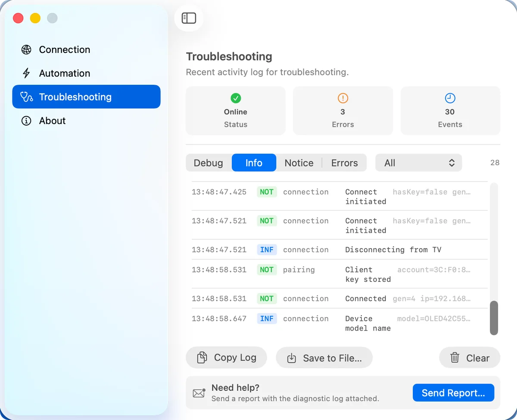Screen dimensions: 517x420
Task: Select the log row at 13:48:47.425
Action: [x=339, y=196]
